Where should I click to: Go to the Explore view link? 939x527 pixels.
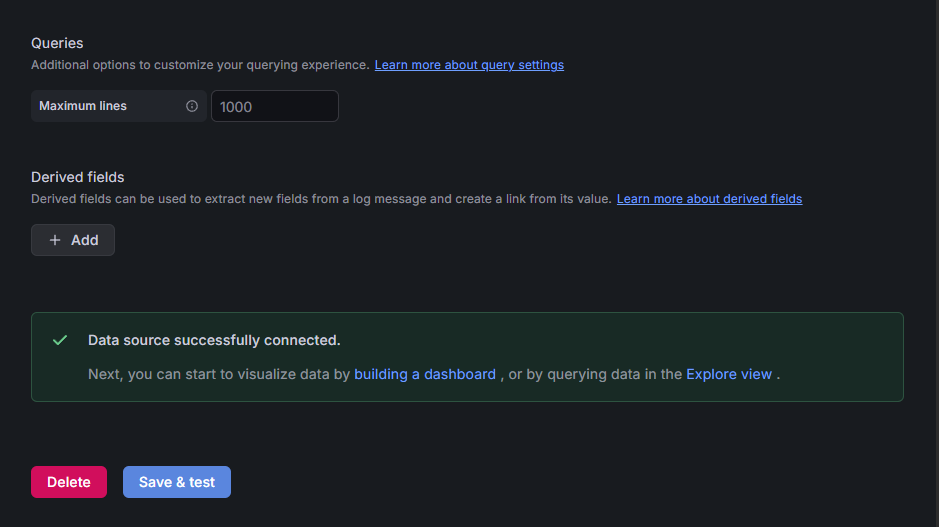tap(729, 374)
